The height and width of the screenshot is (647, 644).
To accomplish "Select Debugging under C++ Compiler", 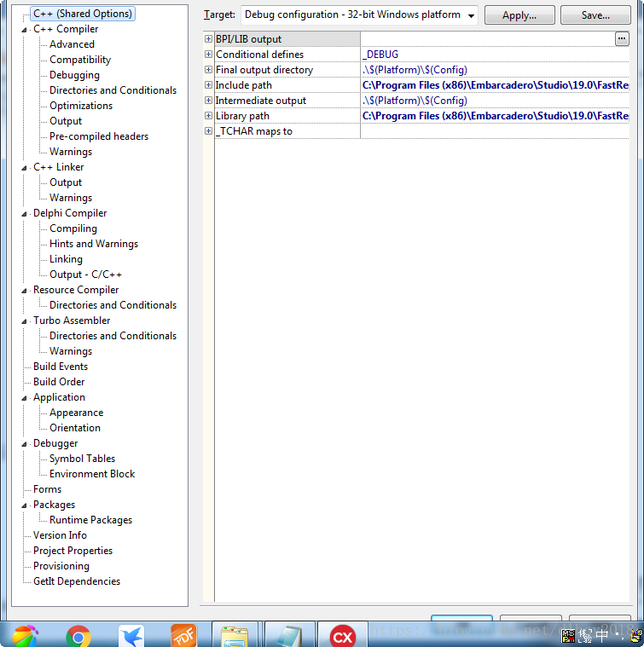I will [x=74, y=75].
